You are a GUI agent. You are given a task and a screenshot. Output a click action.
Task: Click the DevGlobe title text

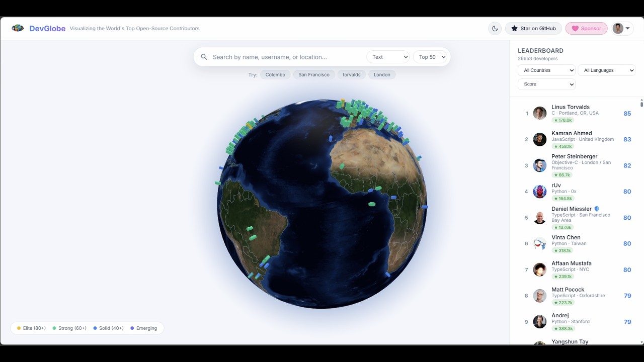[47, 29]
